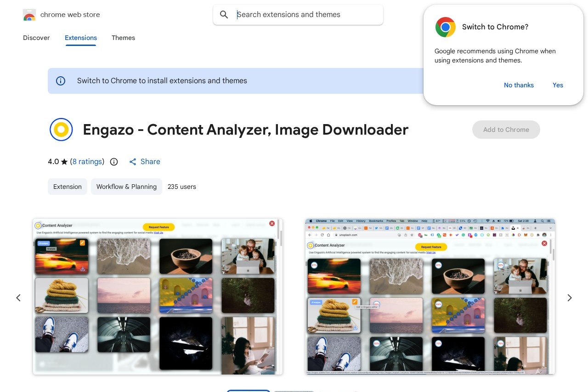588x392 pixels.
Task: Click the info icon in blue banner
Action: coord(61,81)
